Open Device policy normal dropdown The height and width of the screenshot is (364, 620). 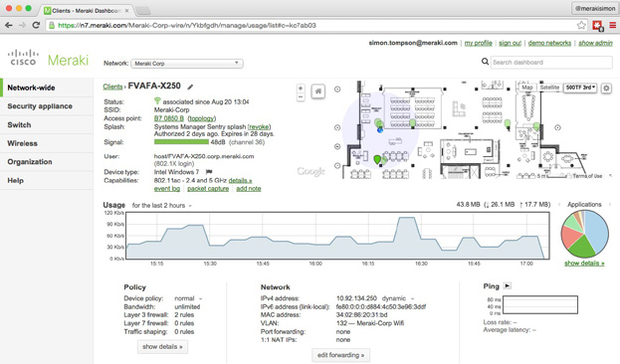(188, 298)
